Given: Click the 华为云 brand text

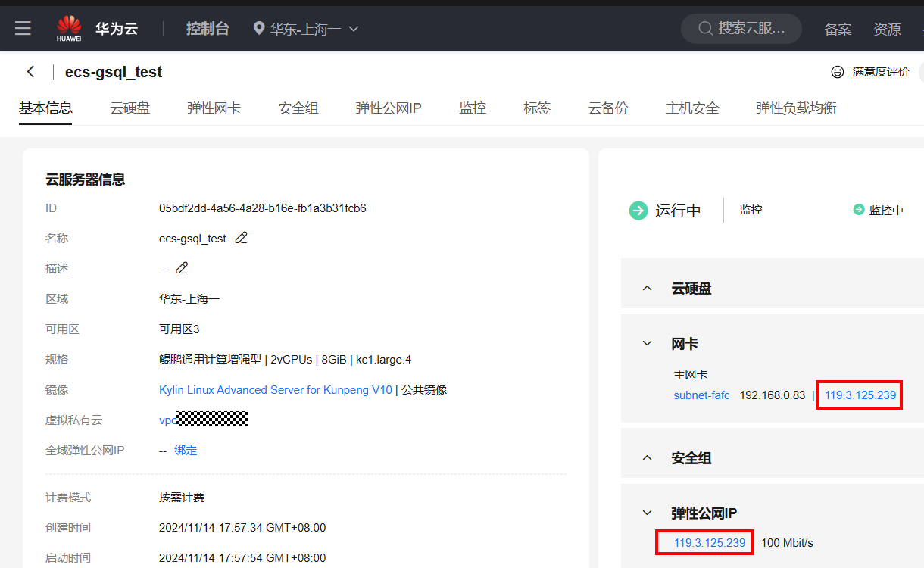Looking at the screenshot, I should click(117, 29).
